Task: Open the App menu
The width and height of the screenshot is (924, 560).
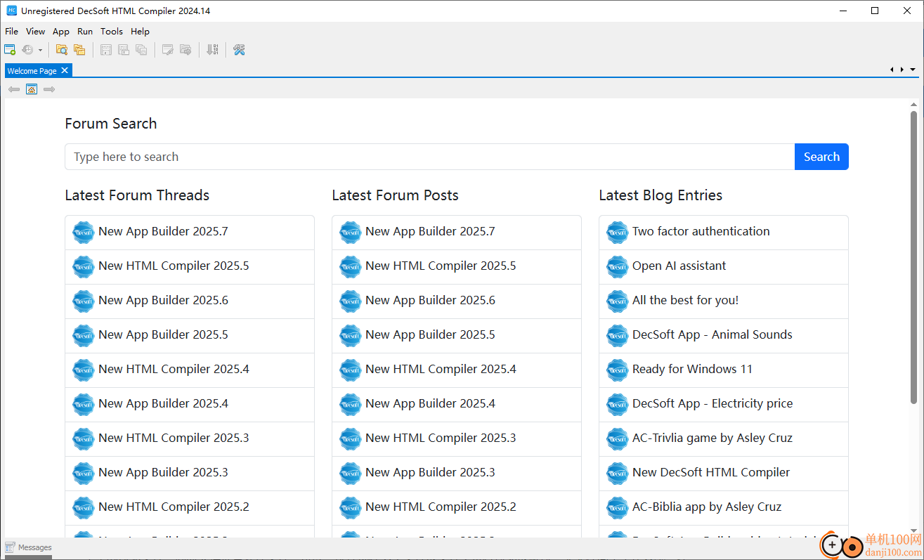Action: (x=61, y=31)
